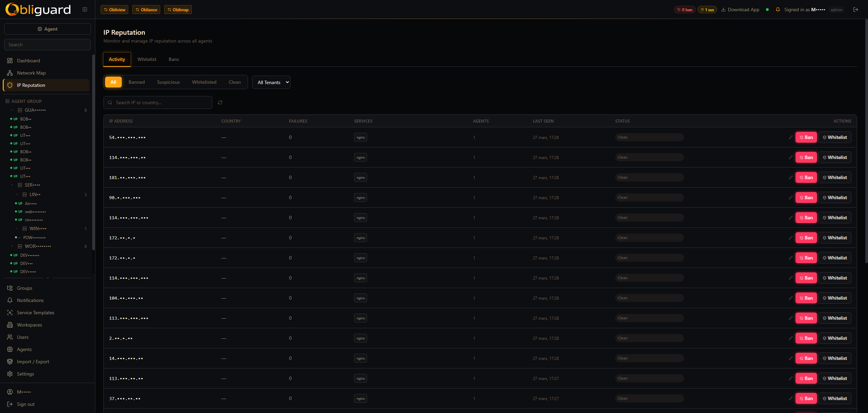Collapse the sidebar using the panel toggle icon
Viewport: 868px width, 413px height.
coord(84,9)
